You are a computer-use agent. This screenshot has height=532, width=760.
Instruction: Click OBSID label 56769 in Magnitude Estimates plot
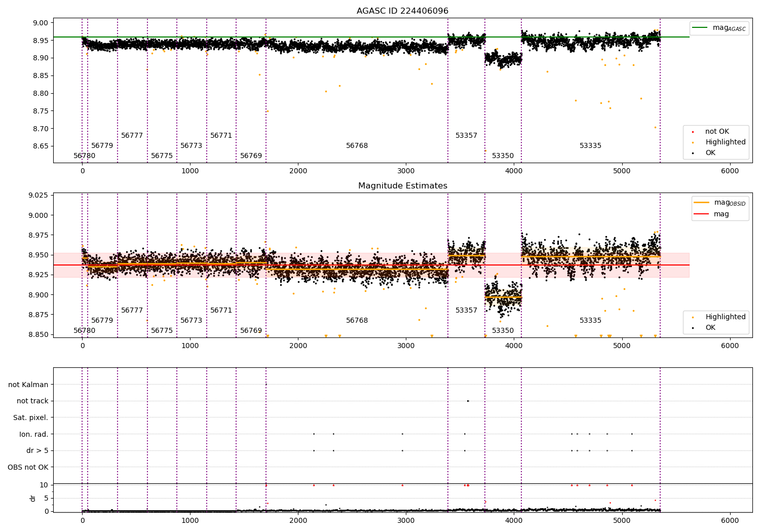tap(251, 331)
